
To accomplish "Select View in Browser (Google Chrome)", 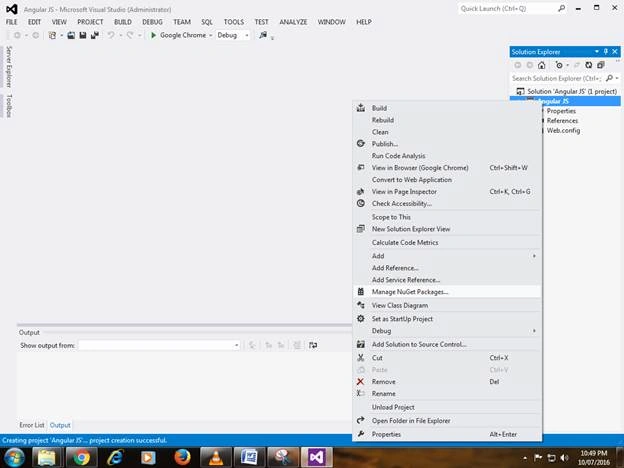I will point(447,168).
